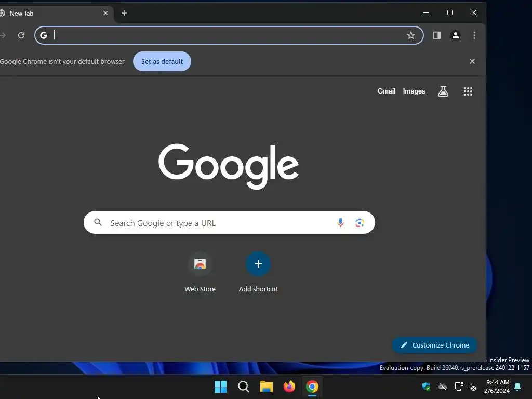Click the Chrome taskbar icon

[x=312, y=387]
